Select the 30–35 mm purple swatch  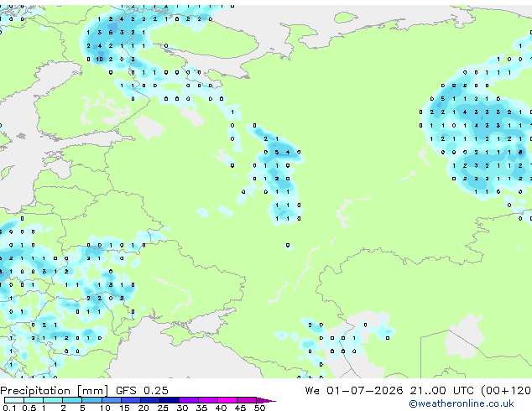tap(189, 400)
